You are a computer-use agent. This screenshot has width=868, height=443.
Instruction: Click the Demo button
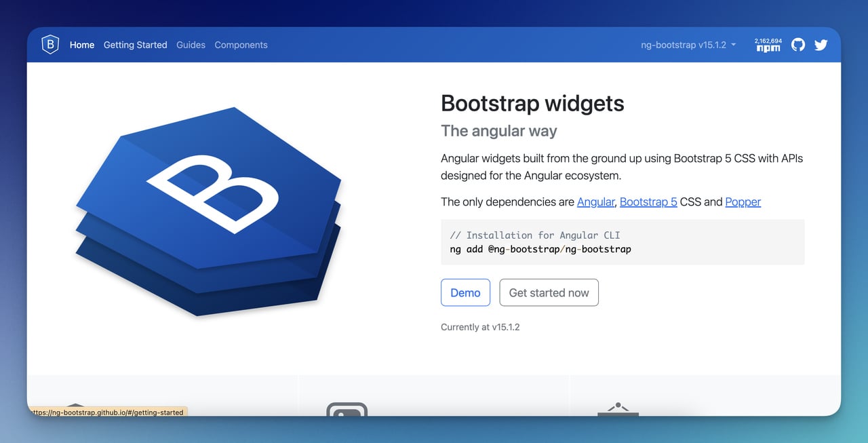(x=465, y=292)
